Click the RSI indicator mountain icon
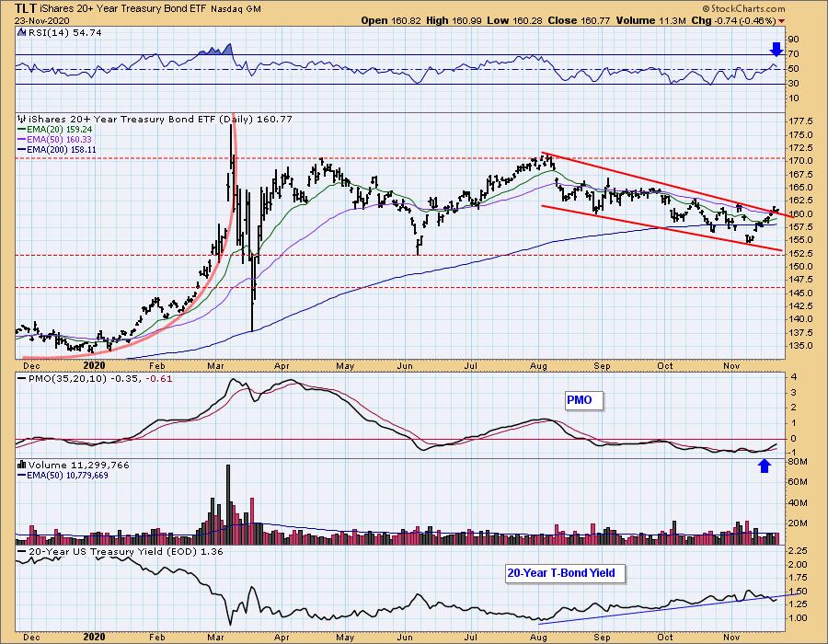 coord(22,33)
